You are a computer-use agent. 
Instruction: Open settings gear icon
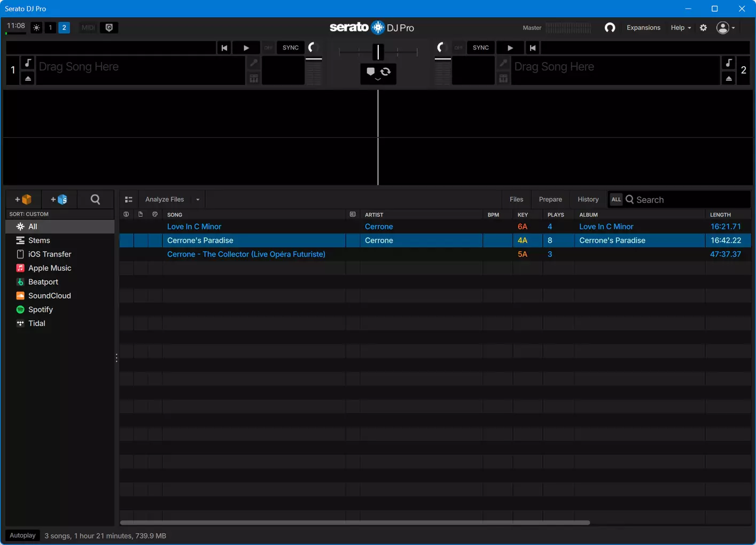pos(704,28)
